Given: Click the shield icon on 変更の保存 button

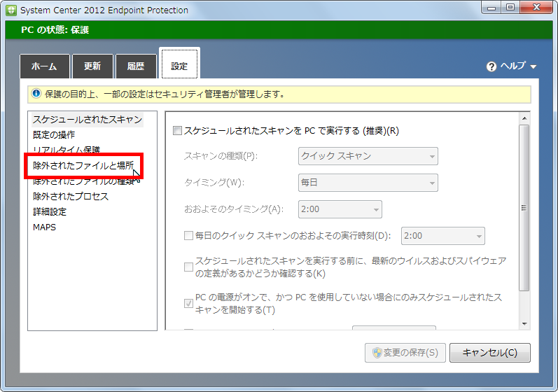Looking at the screenshot, I should tap(377, 353).
